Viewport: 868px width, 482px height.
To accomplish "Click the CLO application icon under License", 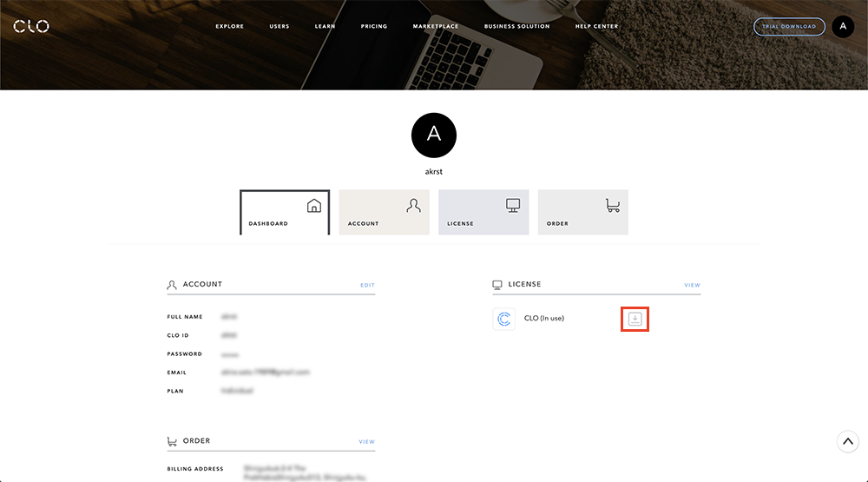I will coord(503,320).
